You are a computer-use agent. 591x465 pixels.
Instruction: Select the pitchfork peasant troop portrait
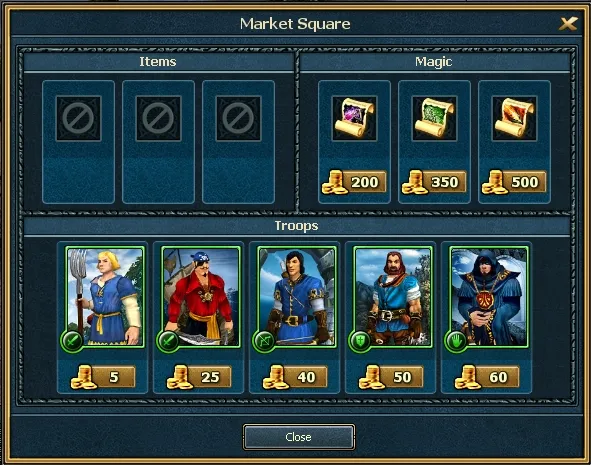coord(105,297)
